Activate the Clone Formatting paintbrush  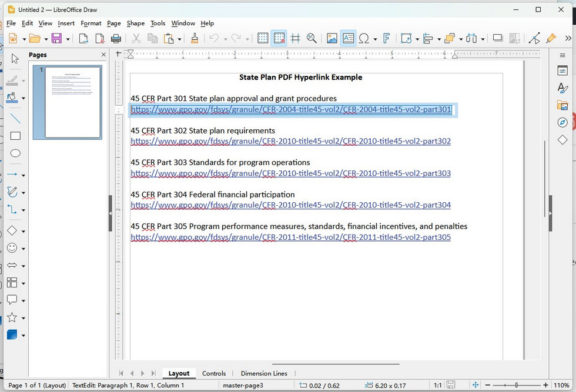[x=194, y=38]
